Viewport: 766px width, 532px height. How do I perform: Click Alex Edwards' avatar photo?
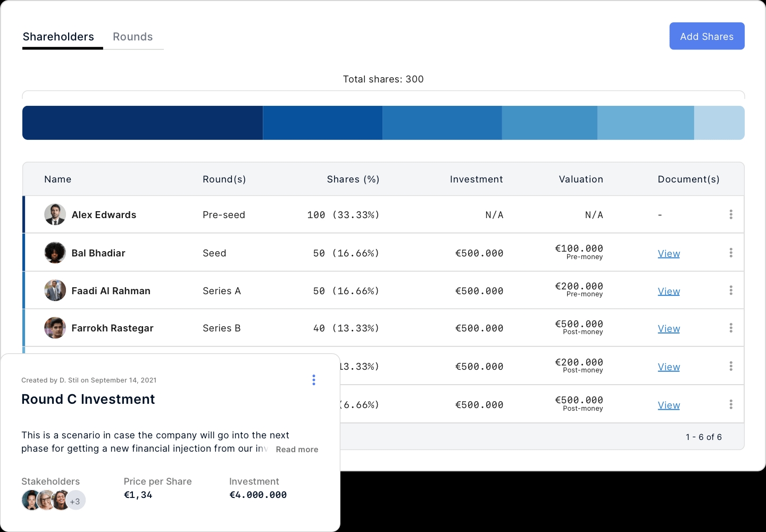coord(55,214)
